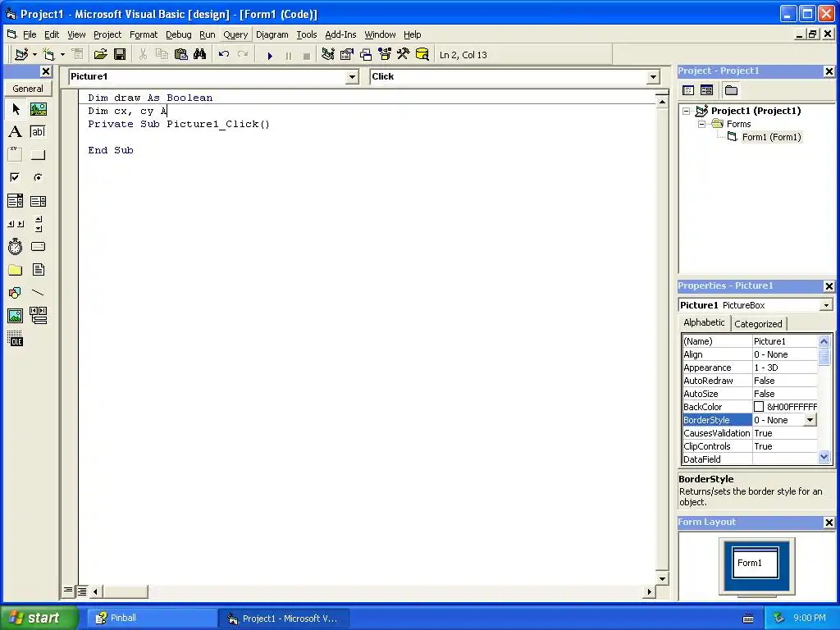Image resolution: width=840 pixels, height=630 pixels.
Task: Switch to Pinball in the taskbar
Action: (151, 619)
